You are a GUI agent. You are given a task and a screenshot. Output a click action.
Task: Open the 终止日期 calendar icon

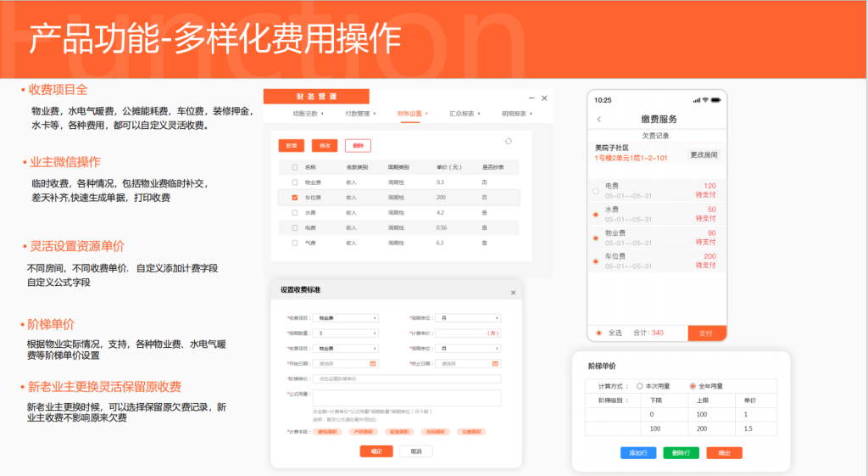pos(495,363)
